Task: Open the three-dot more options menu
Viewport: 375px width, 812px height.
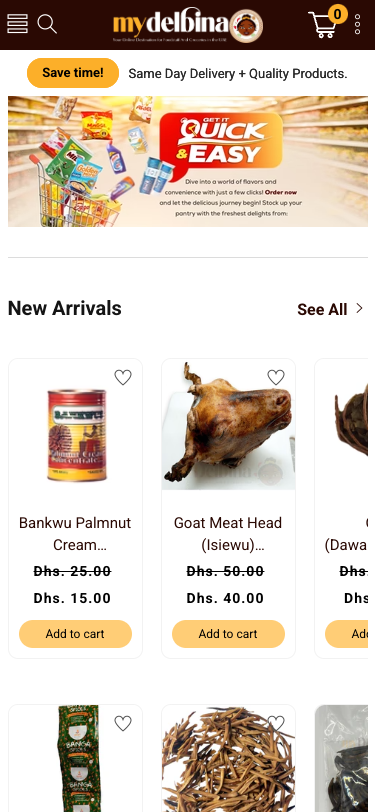Action: (x=357, y=24)
